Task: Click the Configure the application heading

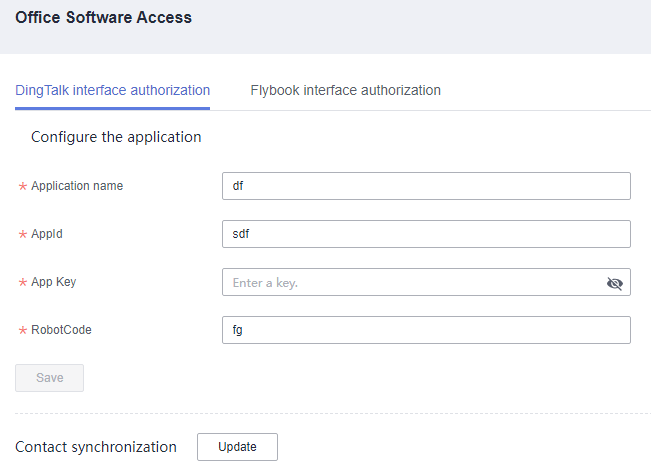Action: click(116, 137)
